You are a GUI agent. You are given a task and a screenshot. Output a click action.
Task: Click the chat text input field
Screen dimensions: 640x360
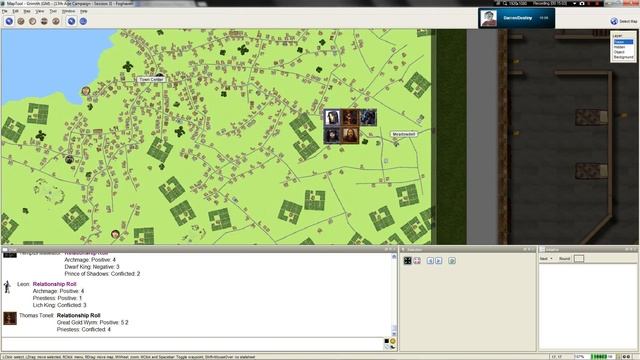click(192, 344)
